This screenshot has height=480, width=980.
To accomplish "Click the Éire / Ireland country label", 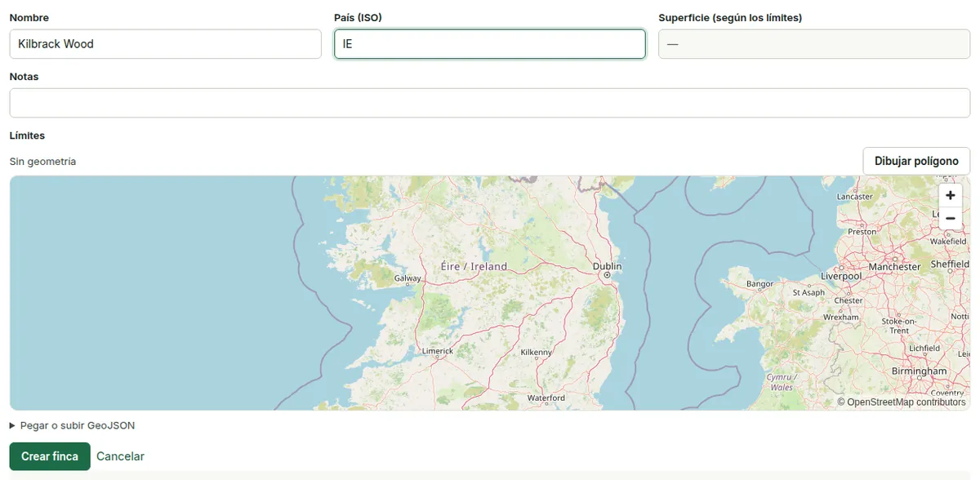I will pos(474,266).
